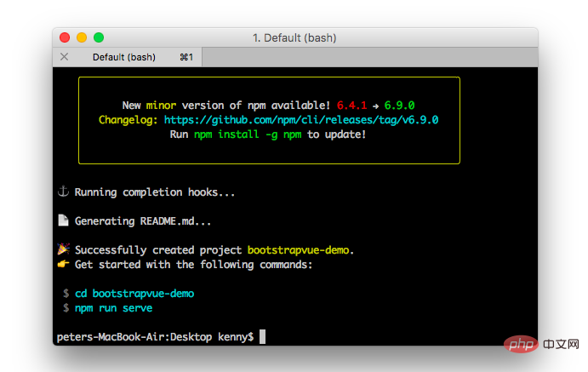Click the npm install -g npm command
This screenshot has width=588, height=372.
click(x=248, y=134)
